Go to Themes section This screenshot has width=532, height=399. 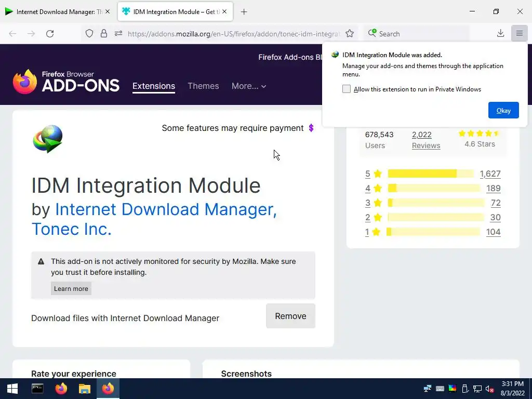click(203, 86)
